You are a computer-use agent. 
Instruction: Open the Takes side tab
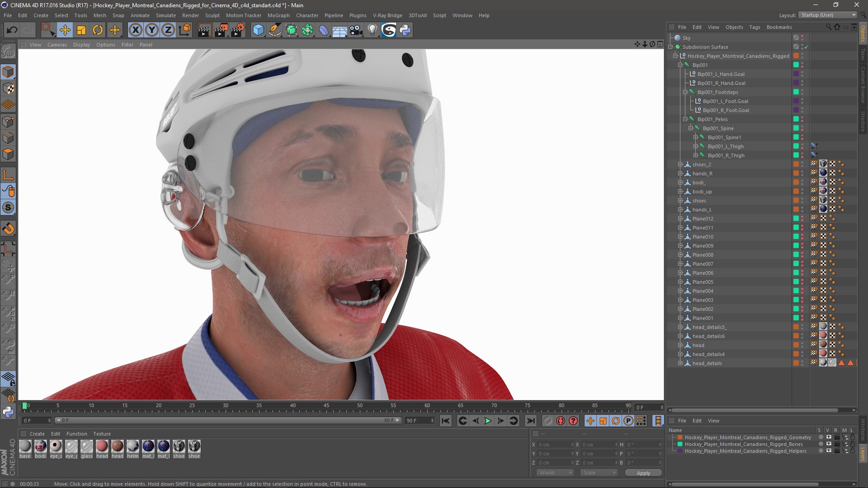[863, 54]
